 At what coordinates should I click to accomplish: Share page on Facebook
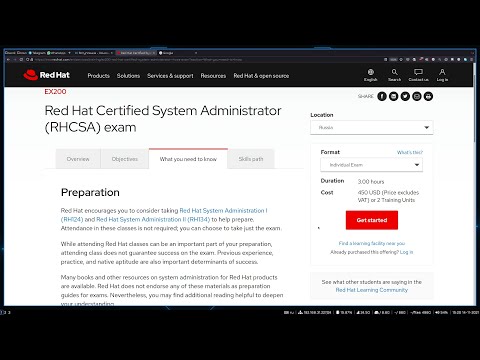click(382, 96)
